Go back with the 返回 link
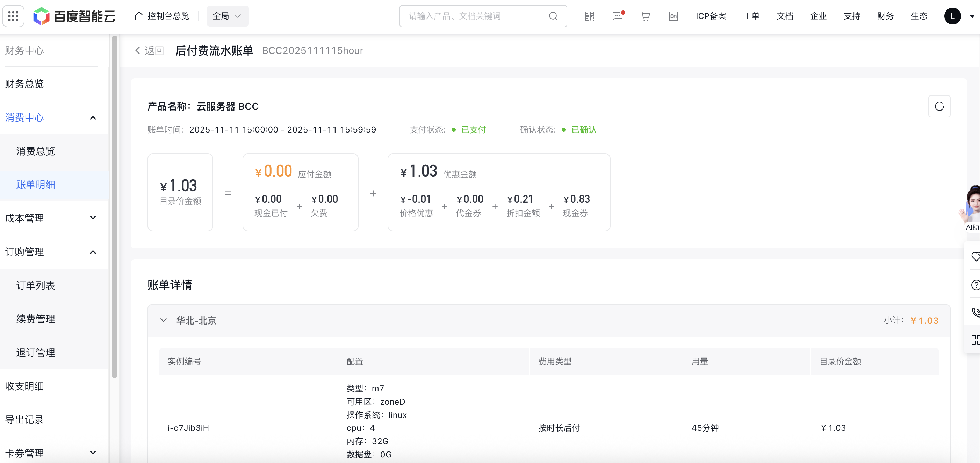Viewport: 980px width, 463px height. point(150,50)
